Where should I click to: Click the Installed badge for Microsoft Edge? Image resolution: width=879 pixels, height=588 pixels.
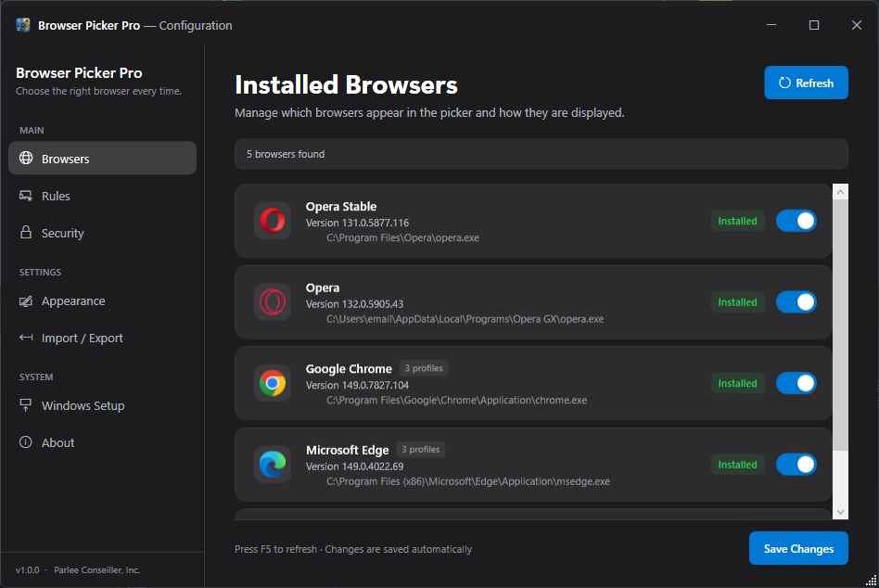(738, 465)
